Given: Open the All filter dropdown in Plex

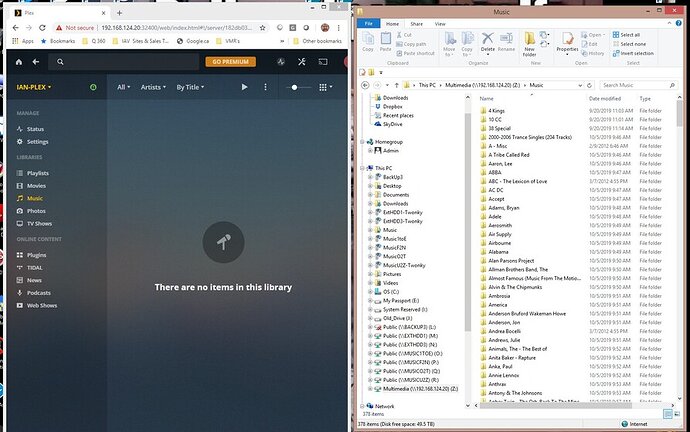Looking at the screenshot, I should (123, 87).
